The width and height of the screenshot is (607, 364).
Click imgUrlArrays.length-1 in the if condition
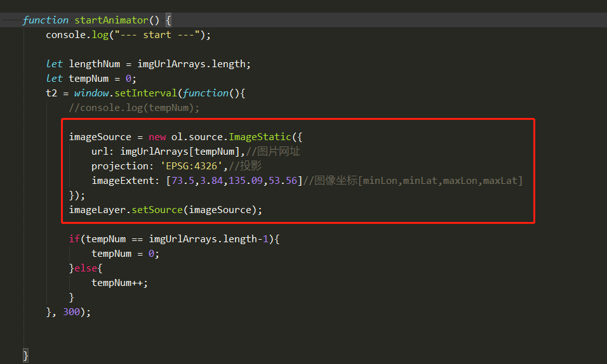(209, 239)
